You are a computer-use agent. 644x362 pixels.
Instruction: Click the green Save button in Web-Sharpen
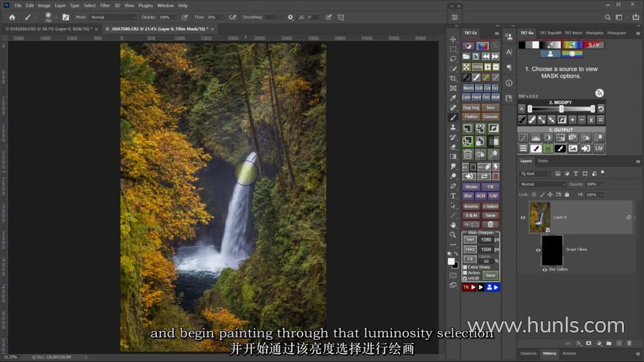tap(490, 276)
